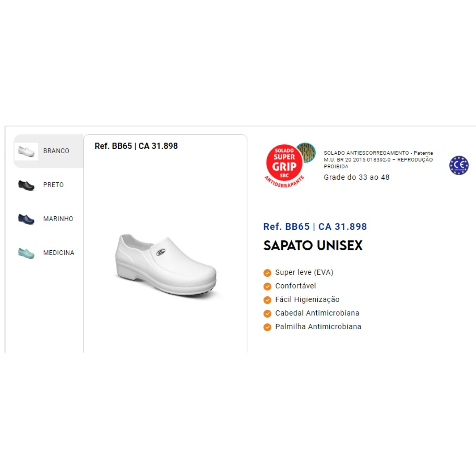Image resolution: width=476 pixels, height=476 pixels.
Task: Click the CE certification icon
Action: [459, 165]
